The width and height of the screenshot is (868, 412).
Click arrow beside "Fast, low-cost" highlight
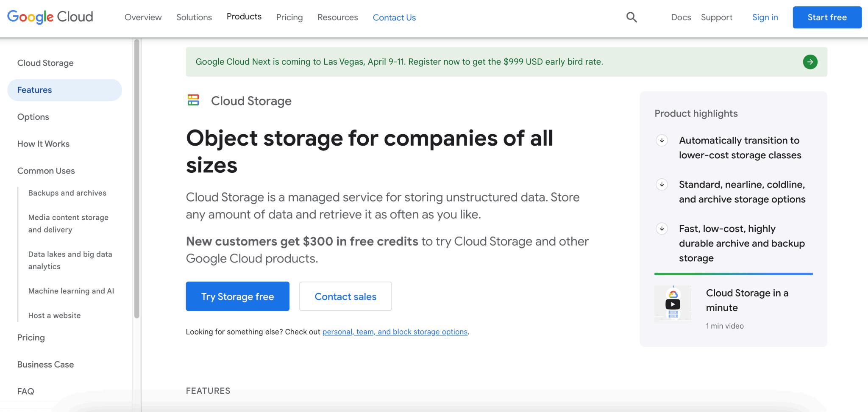coord(662,229)
